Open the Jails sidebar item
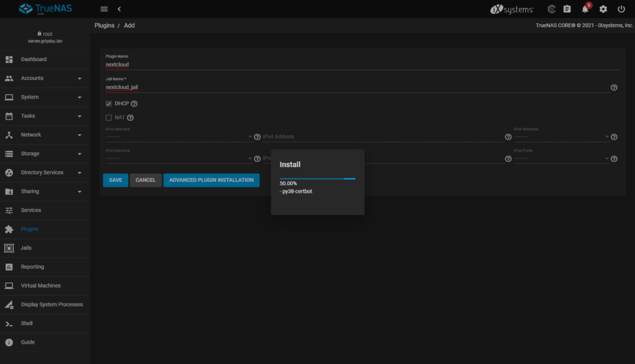Image resolution: width=635 pixels, height=364 pixels. 26,248
